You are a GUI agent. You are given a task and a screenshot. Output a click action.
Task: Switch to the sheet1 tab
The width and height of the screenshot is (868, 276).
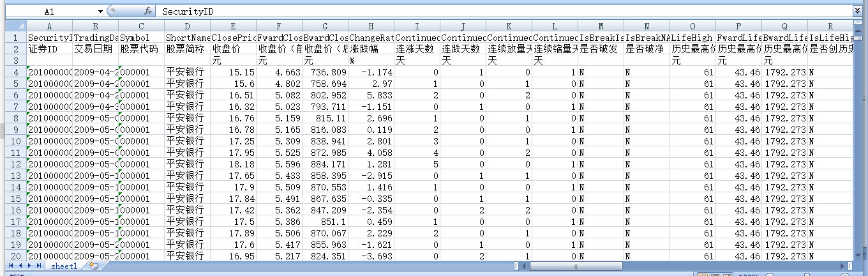(64, 266)
